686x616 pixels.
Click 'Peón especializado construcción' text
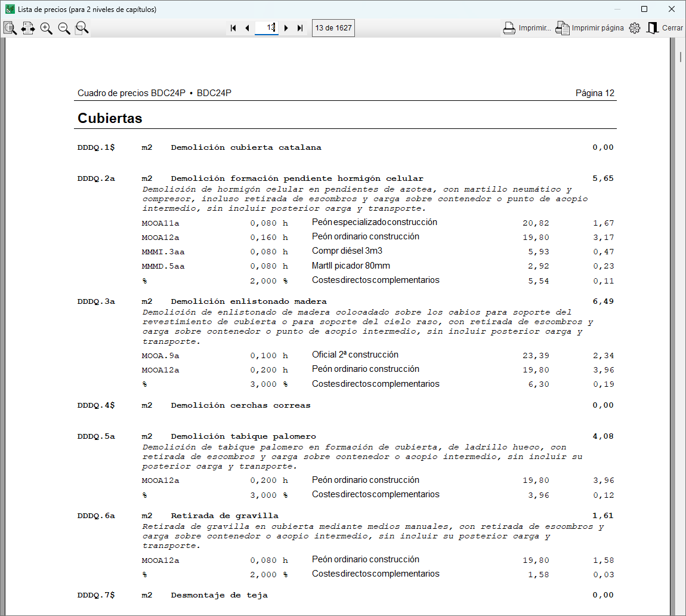click(x=375, y=223)
